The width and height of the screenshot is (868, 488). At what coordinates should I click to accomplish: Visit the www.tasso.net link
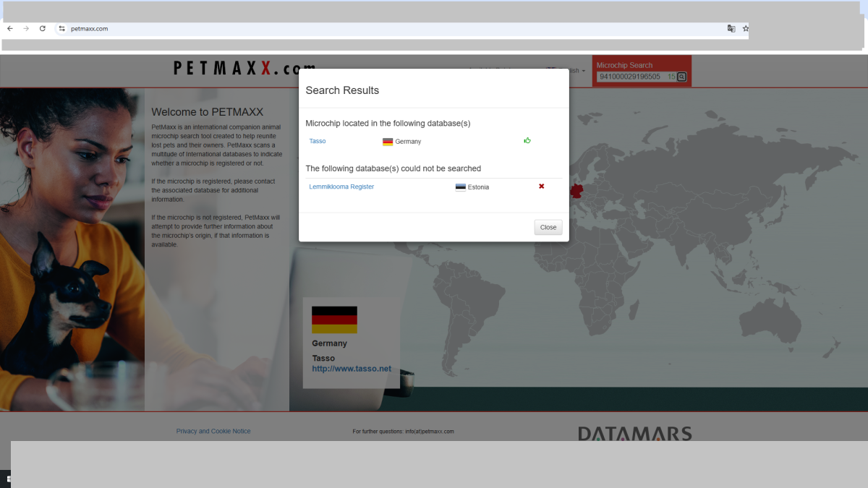352,369
